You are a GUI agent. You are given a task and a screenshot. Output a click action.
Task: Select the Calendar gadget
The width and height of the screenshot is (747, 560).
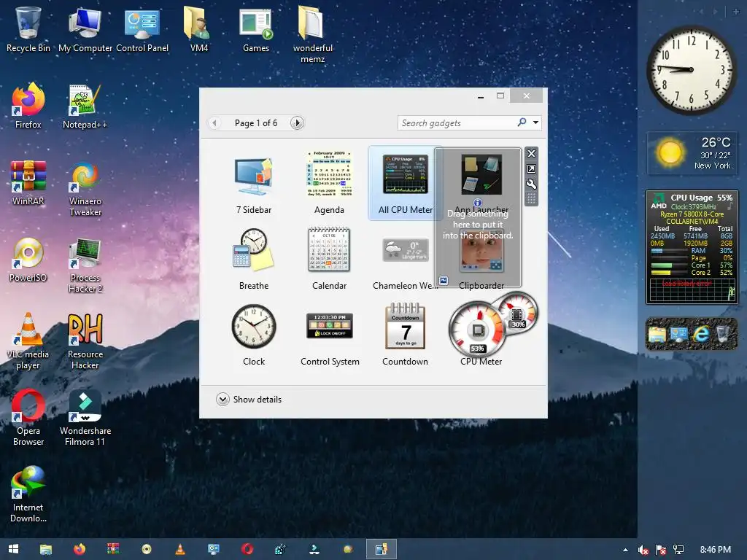click(329, 259)
